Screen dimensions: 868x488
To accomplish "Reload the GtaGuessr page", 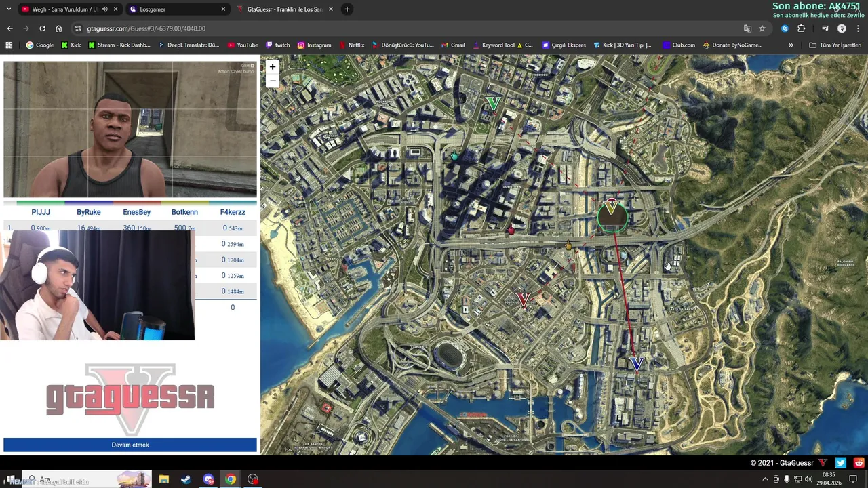I will [x=42, y=28].
